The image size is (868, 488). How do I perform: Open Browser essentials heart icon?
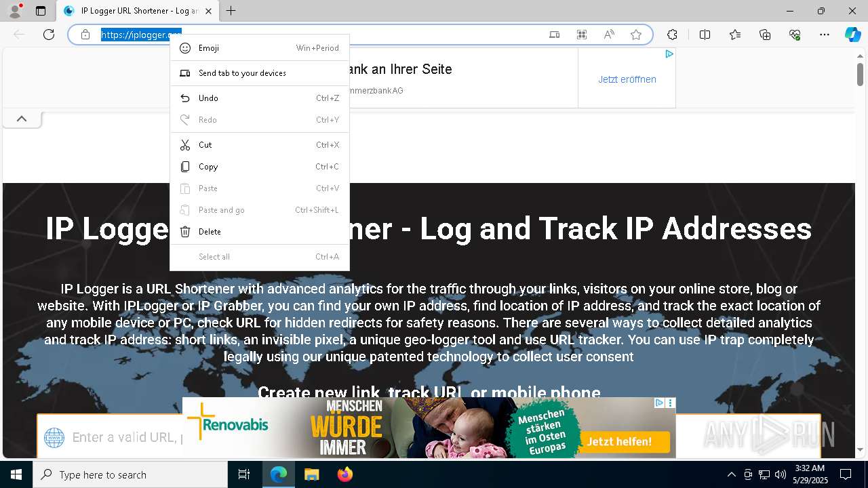tap(795, 35)
